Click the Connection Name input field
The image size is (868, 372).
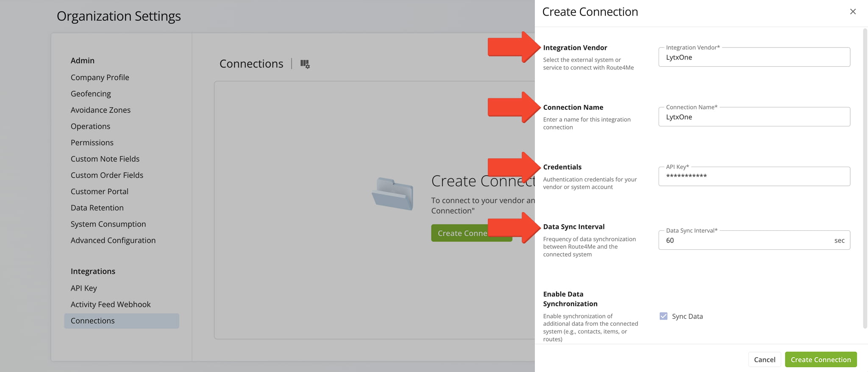[x=754, y=117]
